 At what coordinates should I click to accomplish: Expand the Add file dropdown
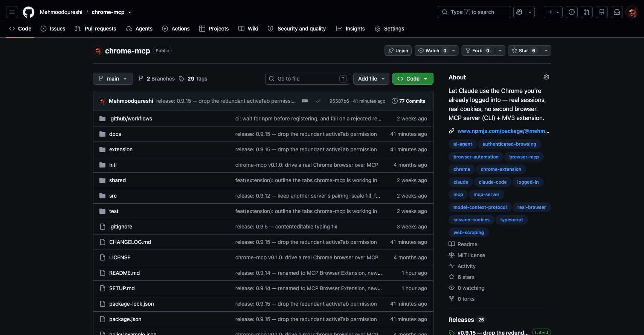click(x=371, y=79)
